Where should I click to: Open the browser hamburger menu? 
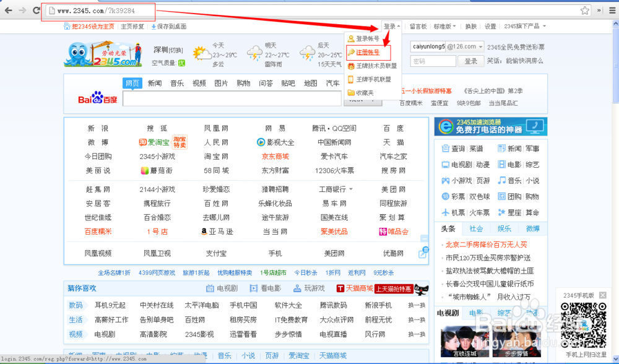click(612, 11)
